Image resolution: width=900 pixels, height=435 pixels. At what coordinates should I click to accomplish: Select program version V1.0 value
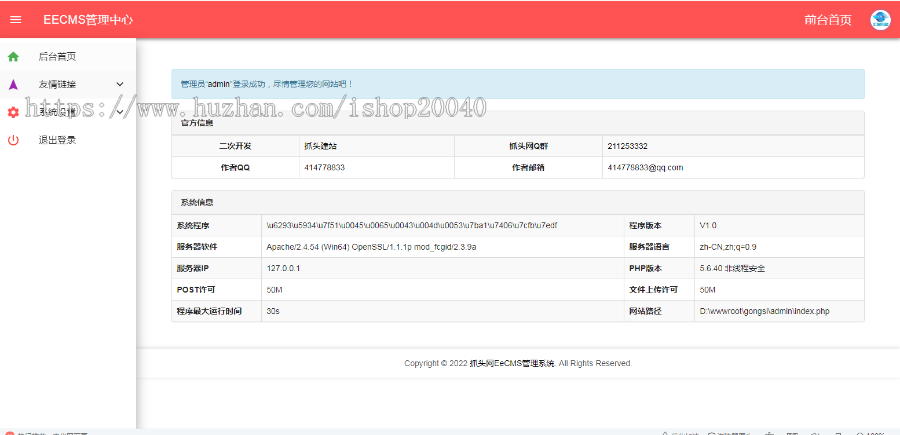click(x=708, y=225)
